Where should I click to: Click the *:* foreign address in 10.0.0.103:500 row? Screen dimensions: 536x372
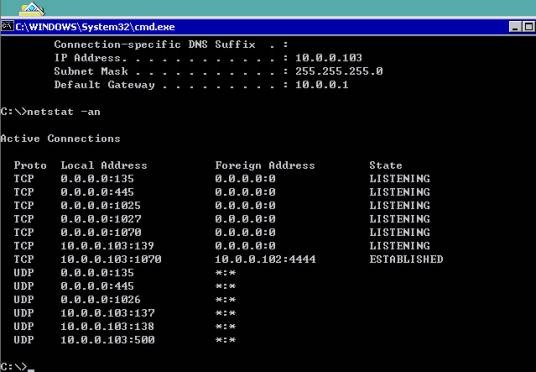(226, 340)
